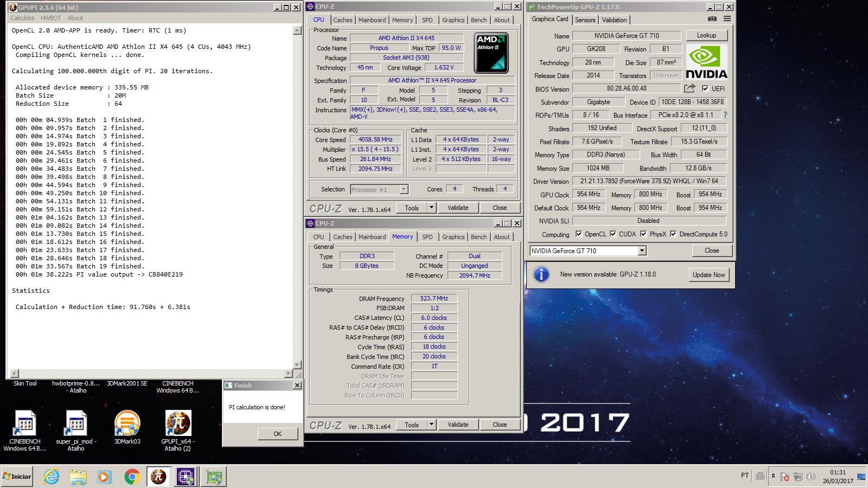This screenshot has height=488, width=868.
Task: Toggle the OpenCL checkbox in GPU-Z
Action: (579, 234)
